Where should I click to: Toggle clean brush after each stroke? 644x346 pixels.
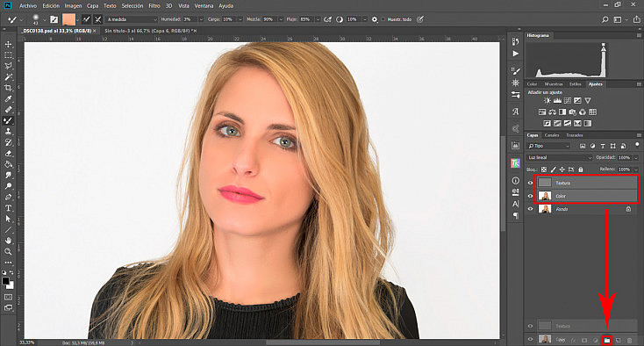click(97, 19)
